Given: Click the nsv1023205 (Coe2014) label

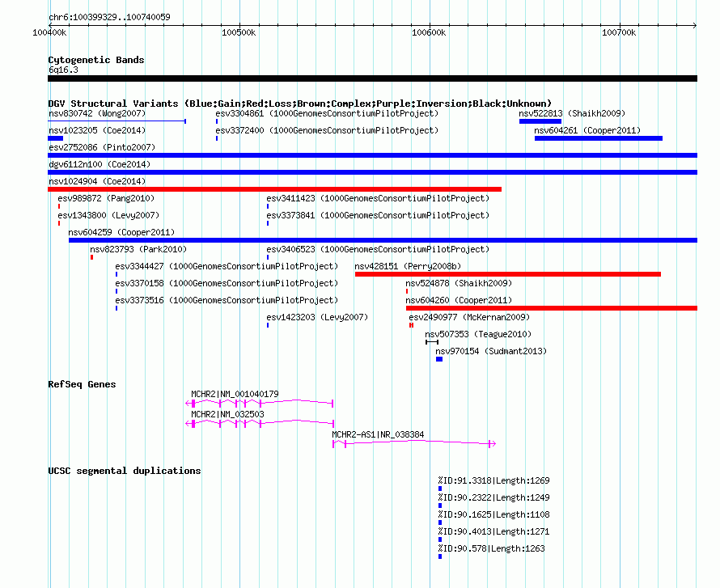Looking at the screenshot, I should pyautogui.click(x=97, y=130).
